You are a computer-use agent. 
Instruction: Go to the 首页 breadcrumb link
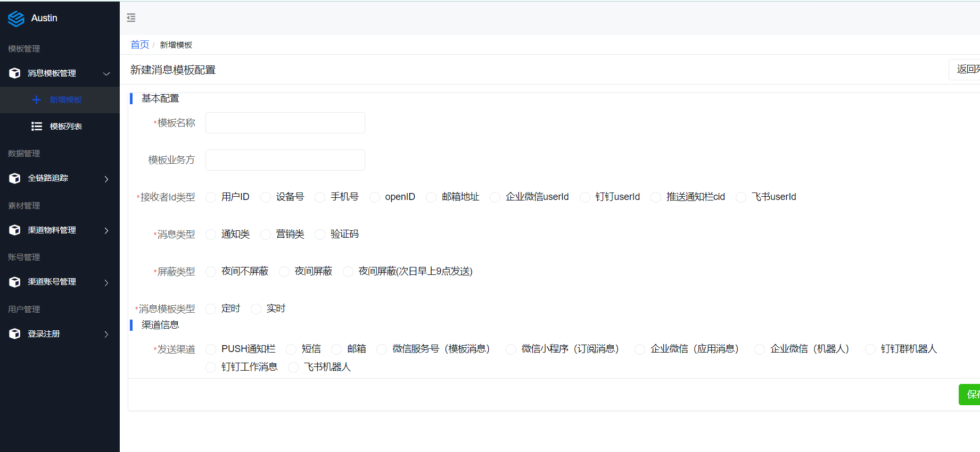139,45
